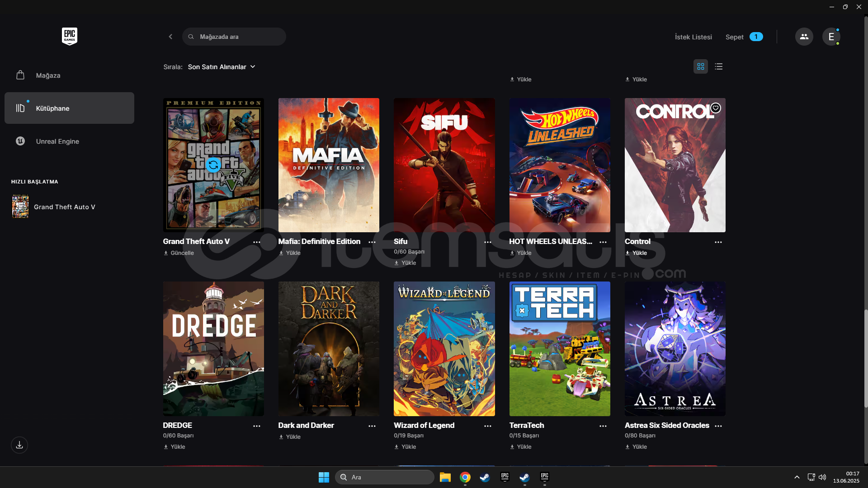Open the Windows Start menu
Viewport: 868px width, 488px height.
click(324, 477)
